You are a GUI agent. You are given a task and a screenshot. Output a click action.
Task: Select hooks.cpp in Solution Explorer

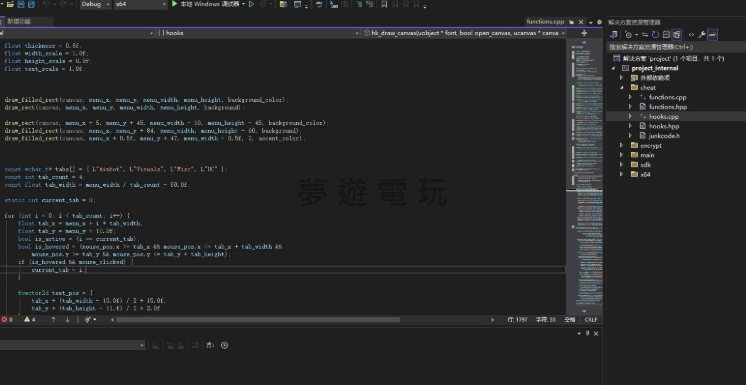tap(664, 117)
